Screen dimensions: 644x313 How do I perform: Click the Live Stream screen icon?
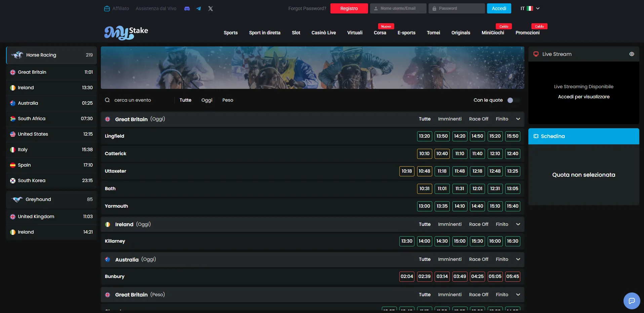point(536,54)
